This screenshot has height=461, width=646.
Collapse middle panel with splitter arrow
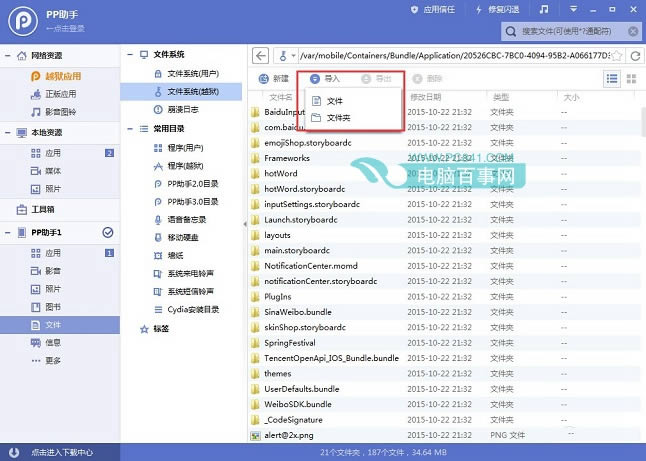[x=245, y=224]
